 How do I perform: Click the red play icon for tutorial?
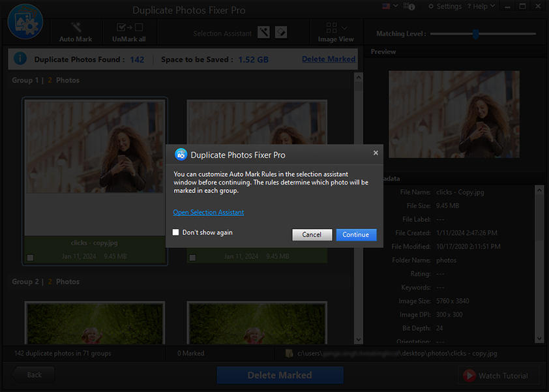tap(469, 376)
